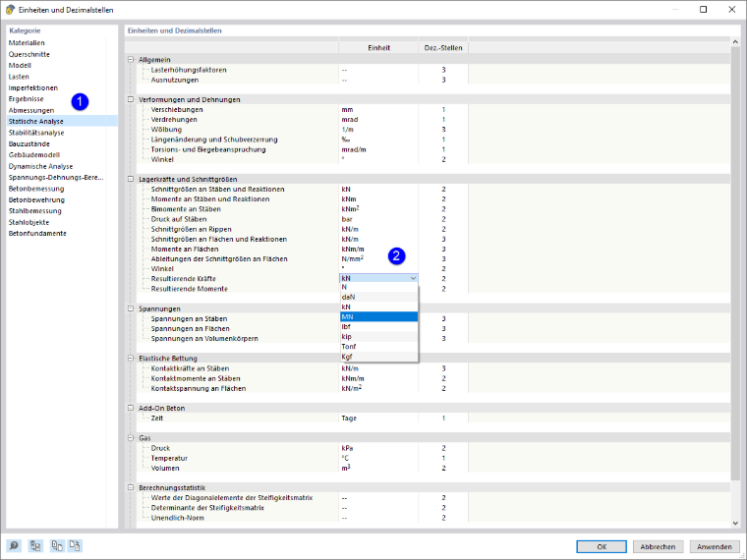Click the scrollbar down arrow
The width and height of the screenshot is (747, 560).
(x=735, y=524)
